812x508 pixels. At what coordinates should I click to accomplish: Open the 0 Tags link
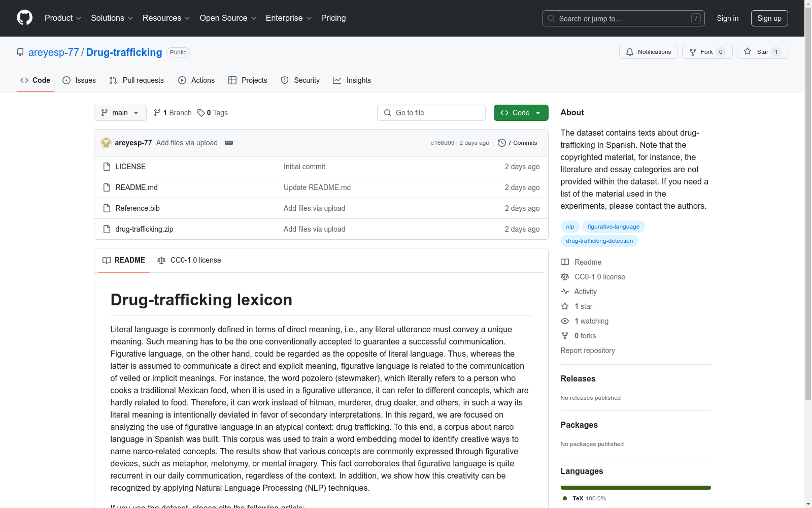(x=213, y=113)
